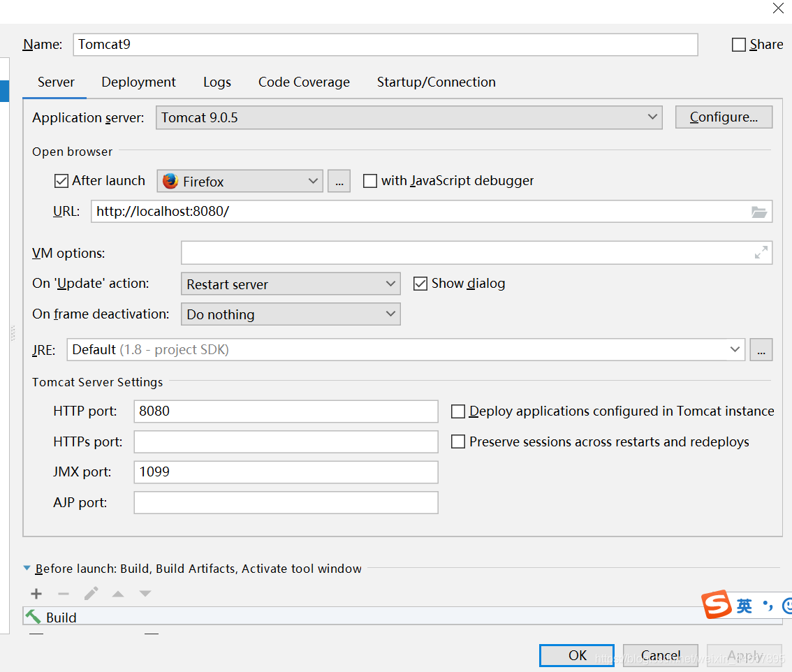Select the Build row in the task list
792x672 pixels.
click(x=402, y=617)
